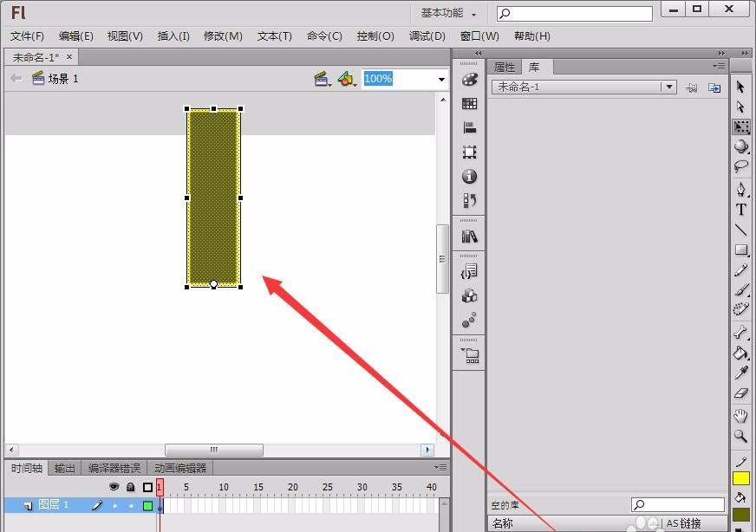The image size is (756, 532).
Task: Select the Lasso tool
Action: pos(741,166)
